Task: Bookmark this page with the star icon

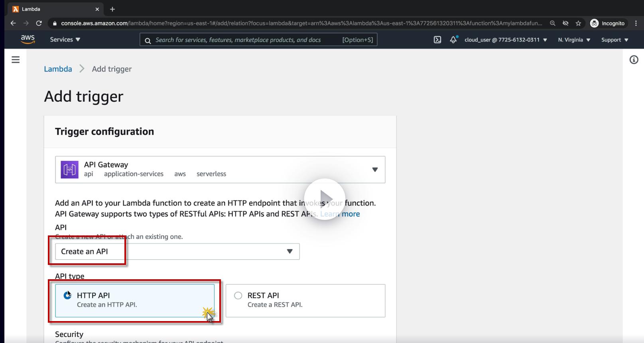Action: click(x=578, y=23)
